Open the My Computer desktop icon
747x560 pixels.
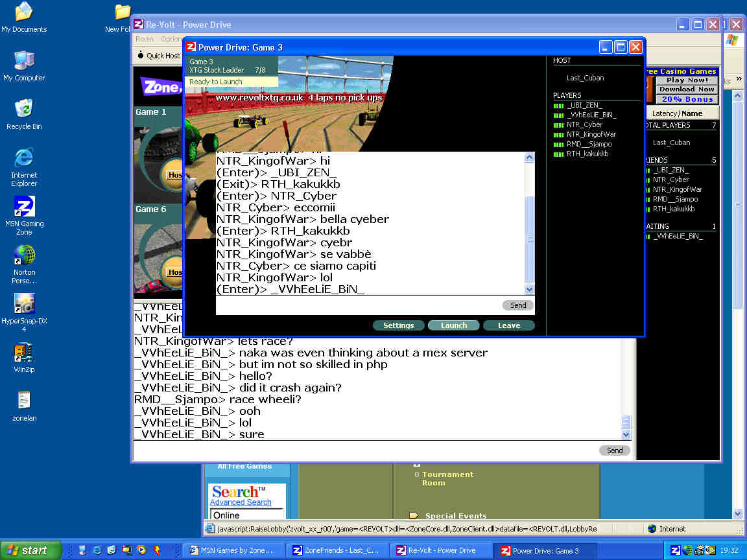[24, 65]
